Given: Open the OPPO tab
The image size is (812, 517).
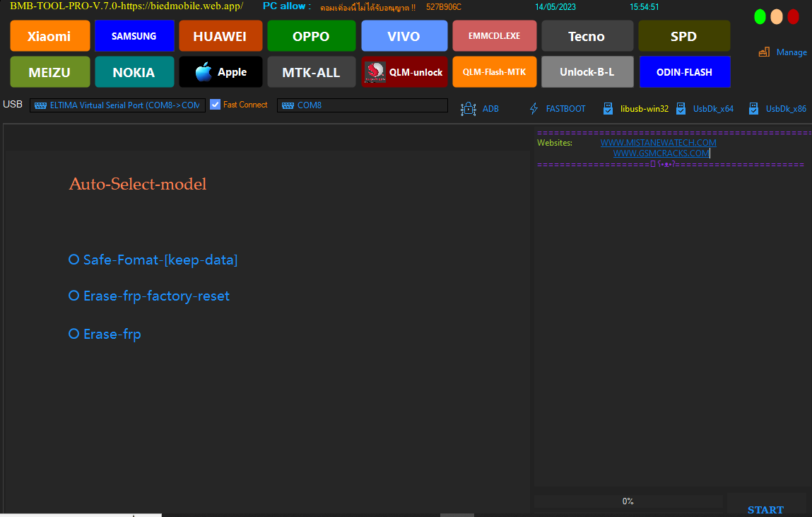Looking at the screenshot, I should point(311,36).
